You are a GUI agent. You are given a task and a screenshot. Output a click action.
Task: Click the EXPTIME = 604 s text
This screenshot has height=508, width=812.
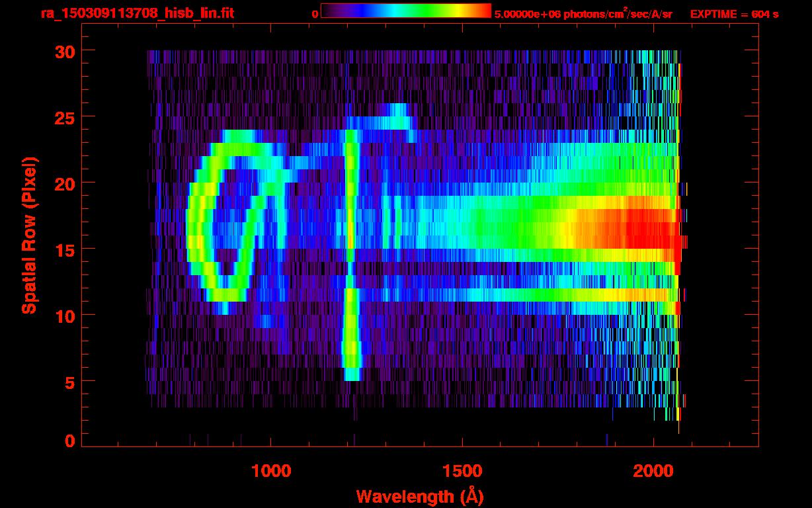click(734, 14)
